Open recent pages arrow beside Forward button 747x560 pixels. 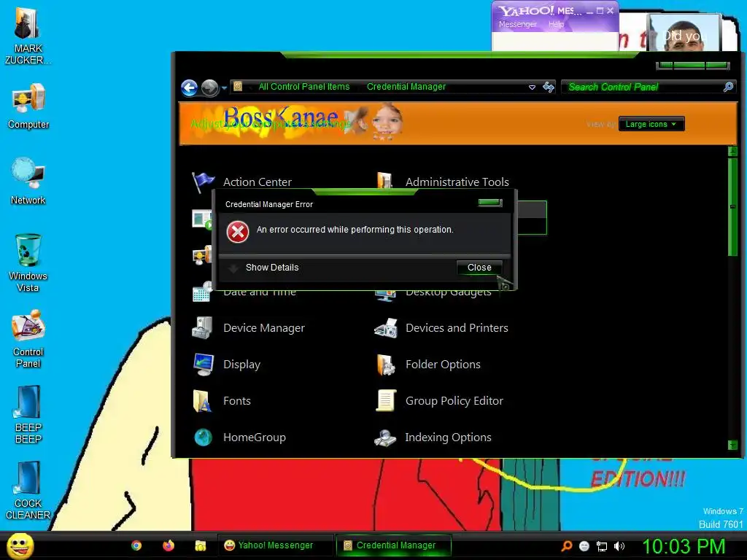pos(224,87)
